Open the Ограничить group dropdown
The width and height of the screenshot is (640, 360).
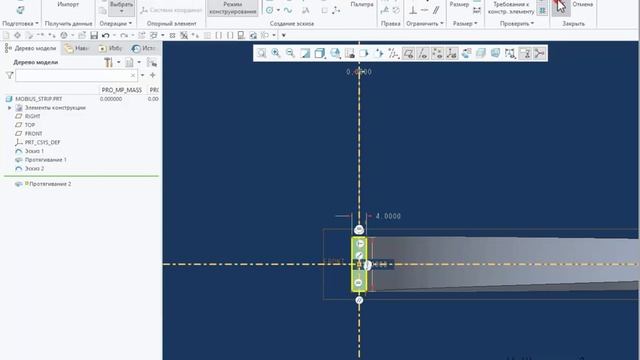pos(424,24)
